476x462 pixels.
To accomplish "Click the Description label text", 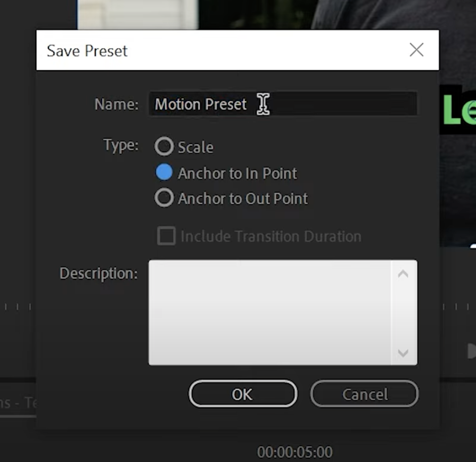I will 98,273.
